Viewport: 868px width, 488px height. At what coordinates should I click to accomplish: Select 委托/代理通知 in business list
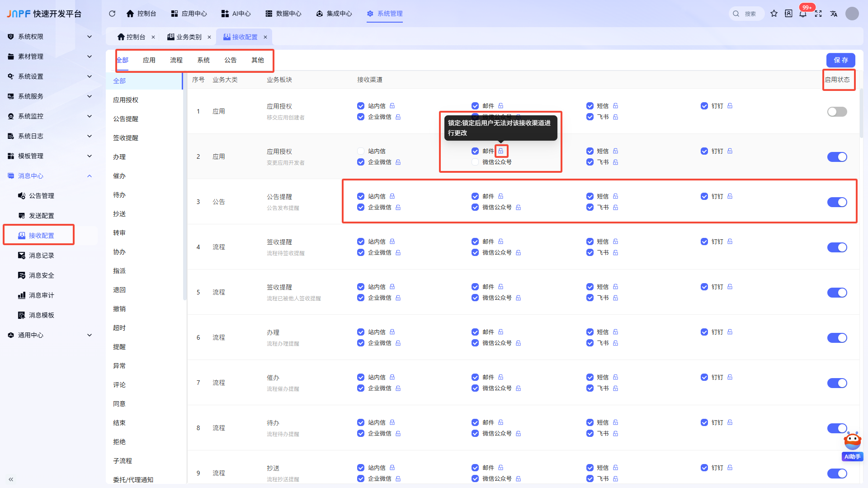point(133,480)
